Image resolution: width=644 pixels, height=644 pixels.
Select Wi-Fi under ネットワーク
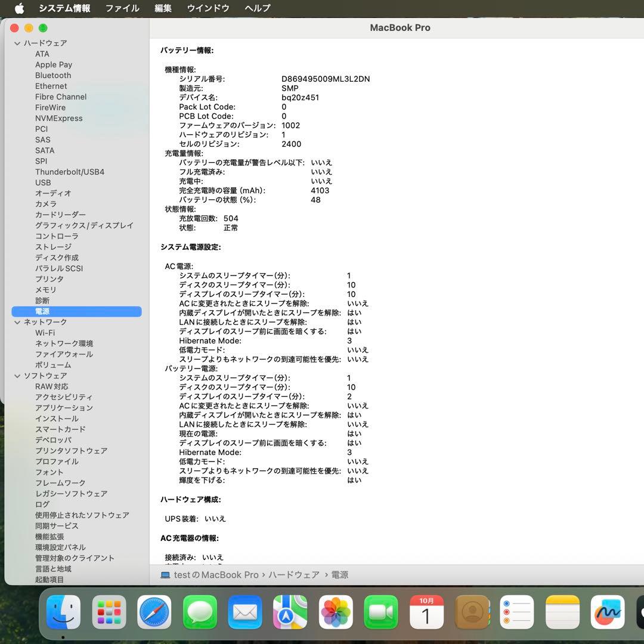point(45,333)
